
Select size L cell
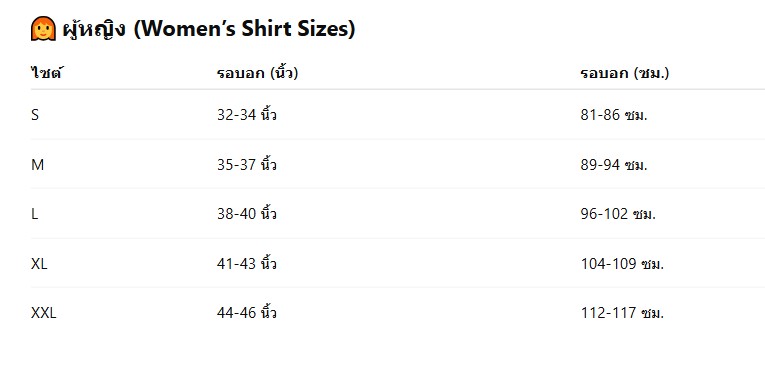34,214
